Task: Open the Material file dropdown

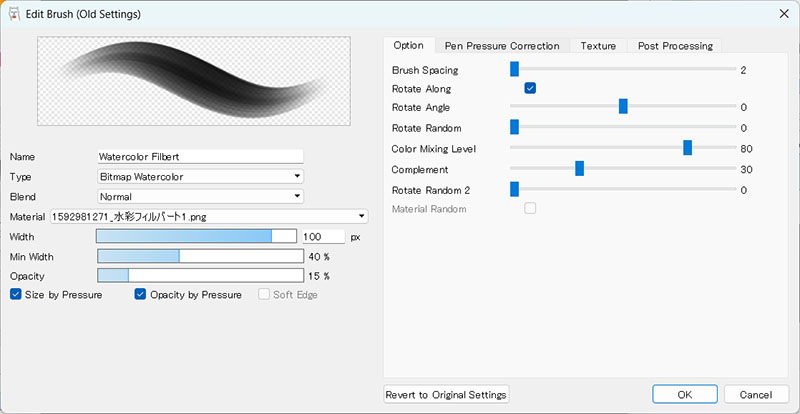Action: pos(209,216)
